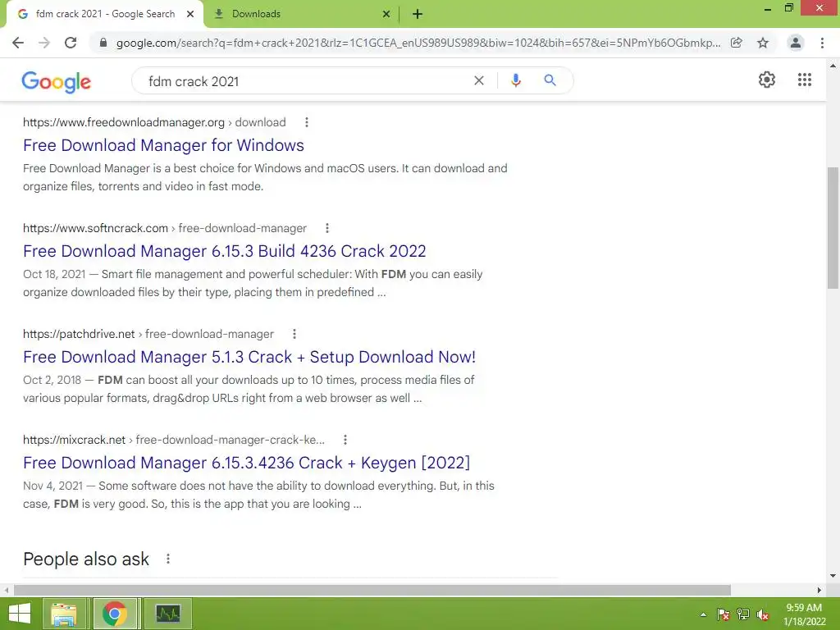The height and width of the screenshot is (630, 840).
Task: Go forward in browser history
Action: coord(44,43)
